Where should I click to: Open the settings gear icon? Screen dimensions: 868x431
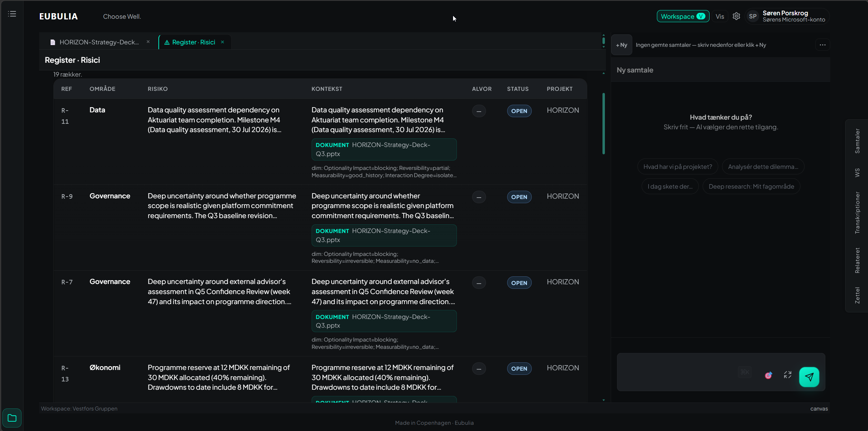coord(736,16)
